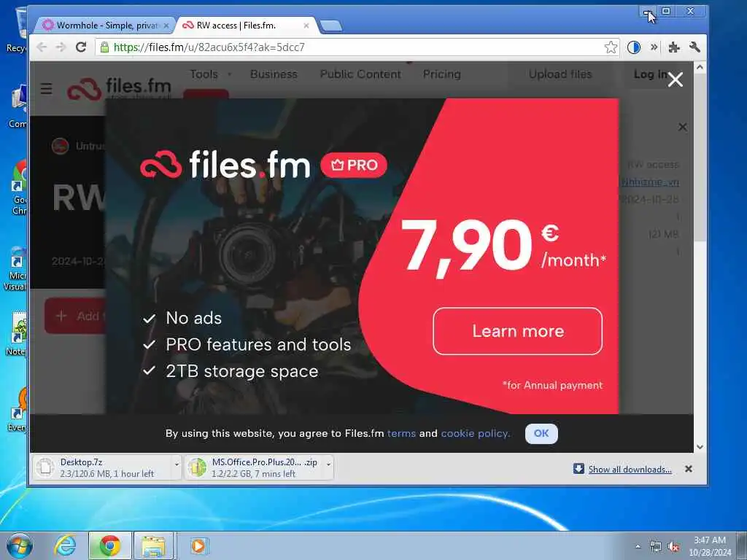Open the puzzle-piece extensions icon
Image resolution: width=747 pixels, height=560 pixels.
coord(673,47)
